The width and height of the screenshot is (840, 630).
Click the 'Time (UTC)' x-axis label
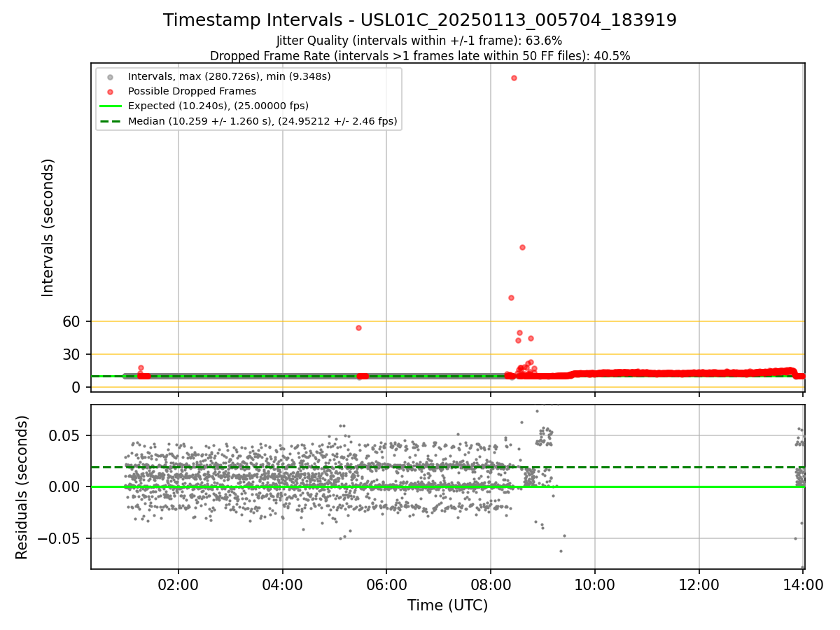tap(447, 605)
